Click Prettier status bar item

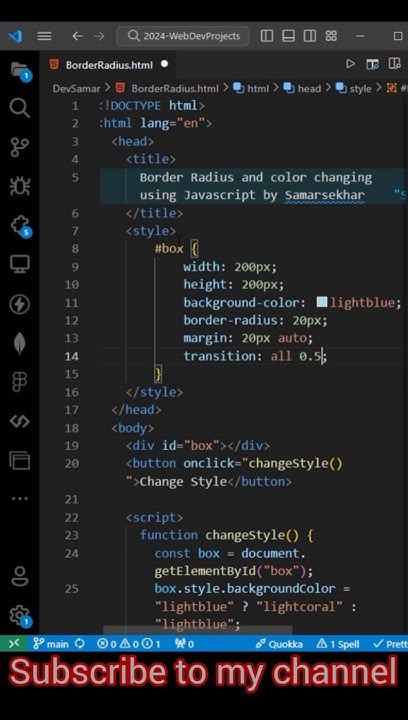(390, 644)
